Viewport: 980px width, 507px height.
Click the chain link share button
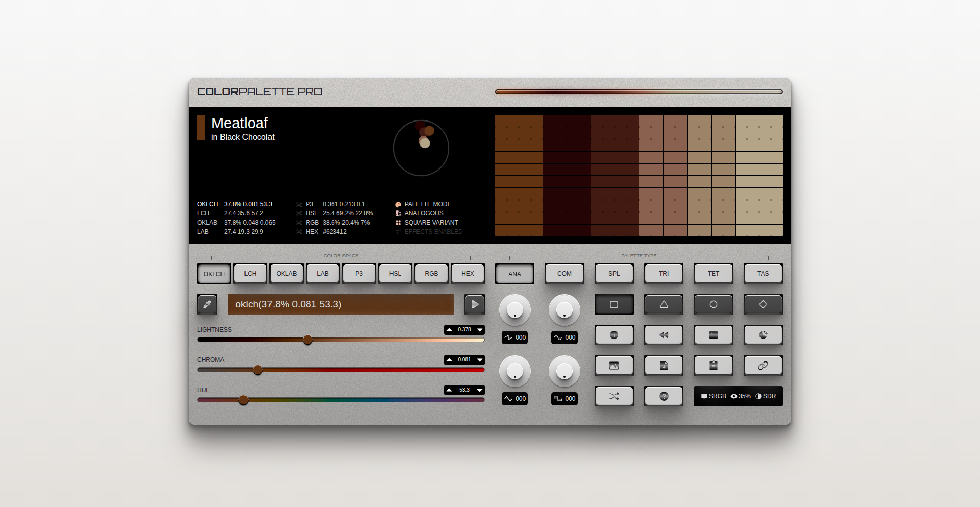[763, 366]
